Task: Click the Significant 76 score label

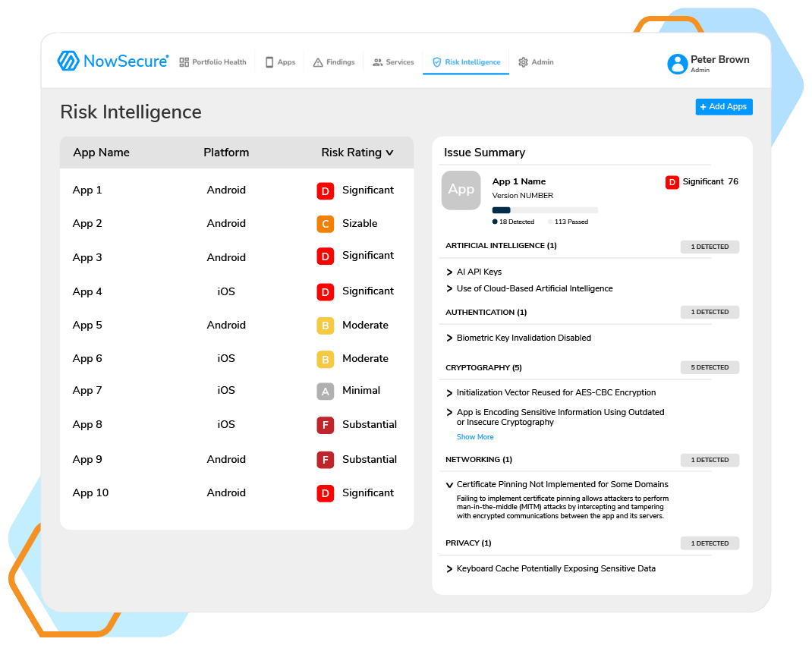Action: [x=710, y=181]
